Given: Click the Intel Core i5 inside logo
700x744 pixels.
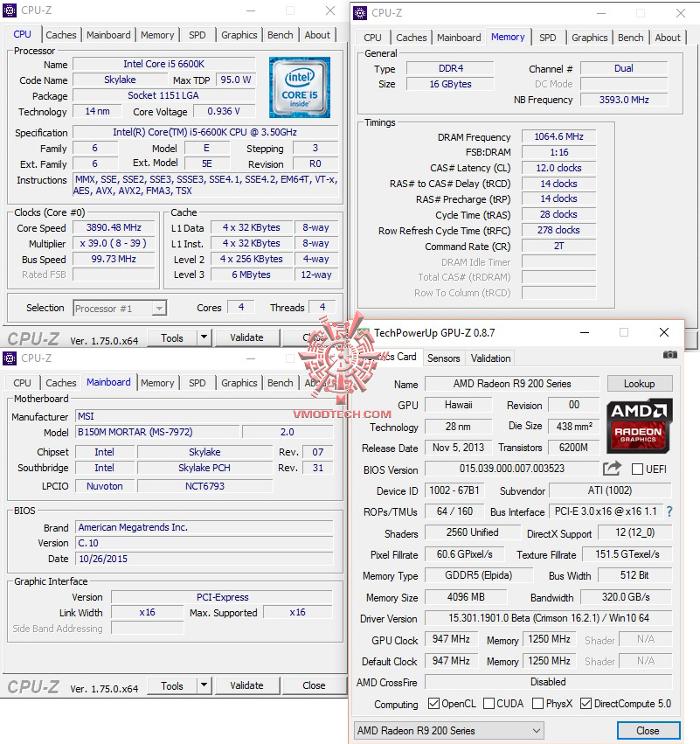Looking at the screenshot, I should [299, 87].
